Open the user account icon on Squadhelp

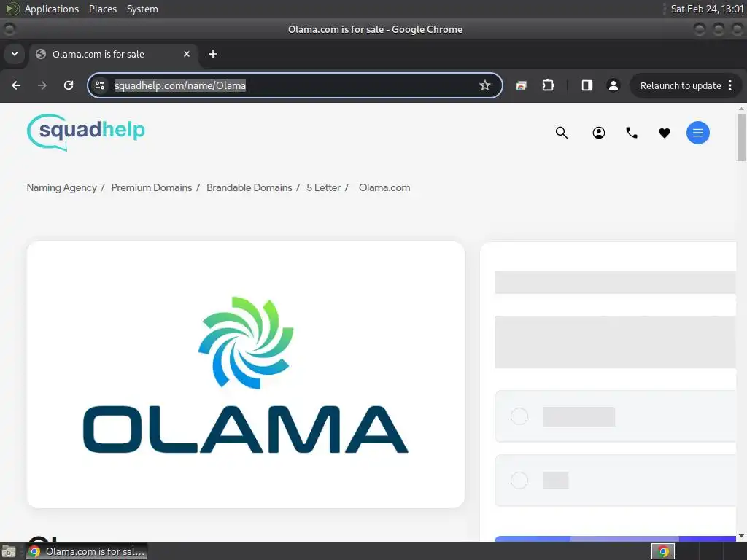[599, 133]
